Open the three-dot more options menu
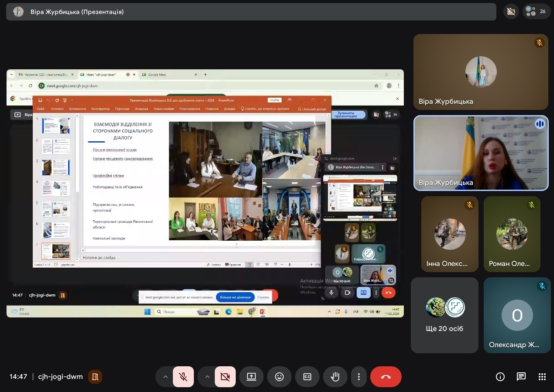Screen dimensions: 554x392 [358, 377]
